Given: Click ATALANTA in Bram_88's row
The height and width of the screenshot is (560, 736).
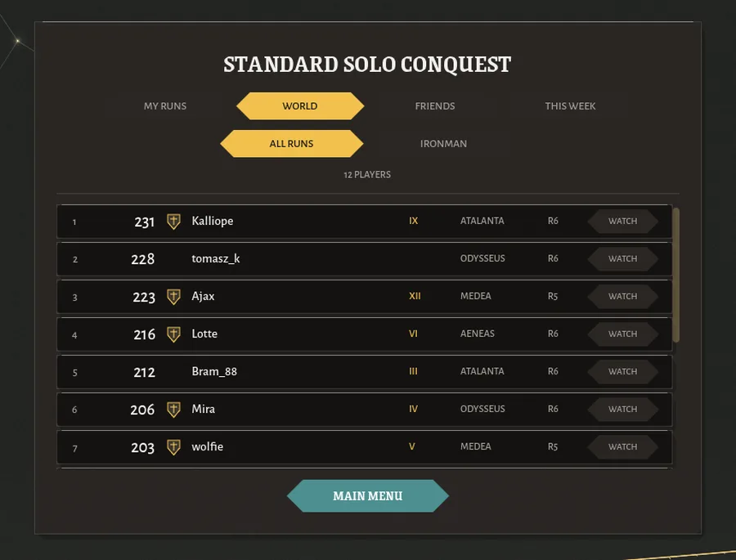Looking at the screenshot, I should coord(482,371).
